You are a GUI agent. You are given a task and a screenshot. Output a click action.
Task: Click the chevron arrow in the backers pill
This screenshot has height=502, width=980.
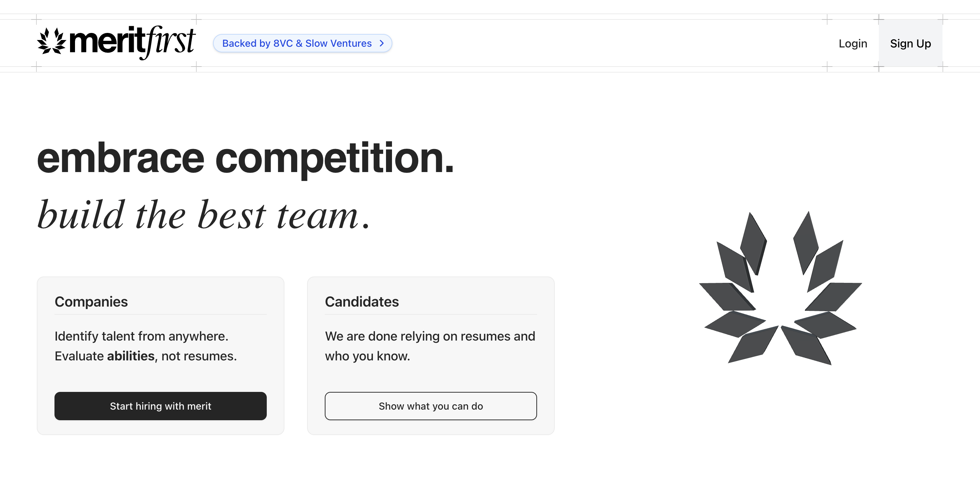click(382, 44)
